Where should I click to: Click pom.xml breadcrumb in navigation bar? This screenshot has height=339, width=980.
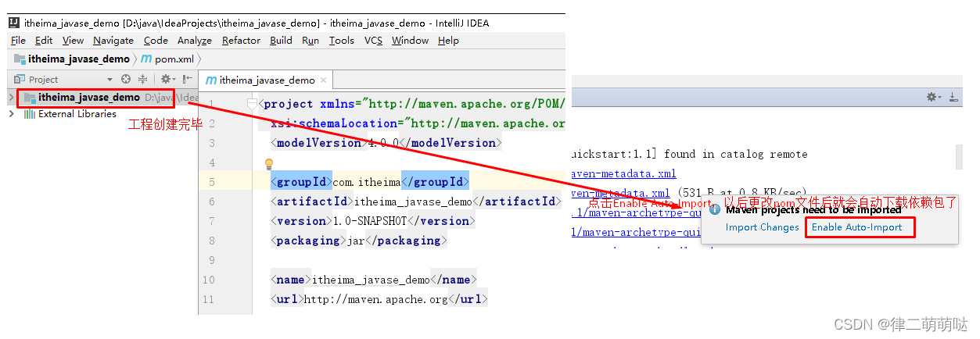click(x=167, y=59)
